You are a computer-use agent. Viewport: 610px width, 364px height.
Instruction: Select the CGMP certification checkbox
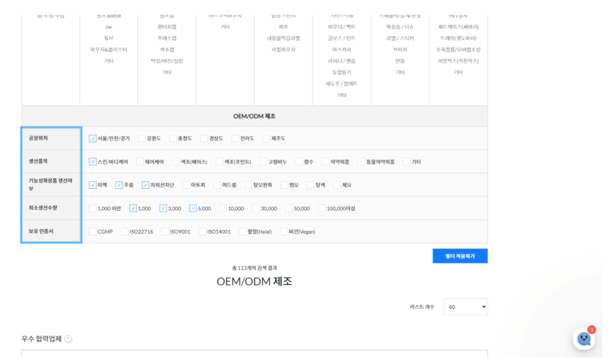tap(94, 232)
